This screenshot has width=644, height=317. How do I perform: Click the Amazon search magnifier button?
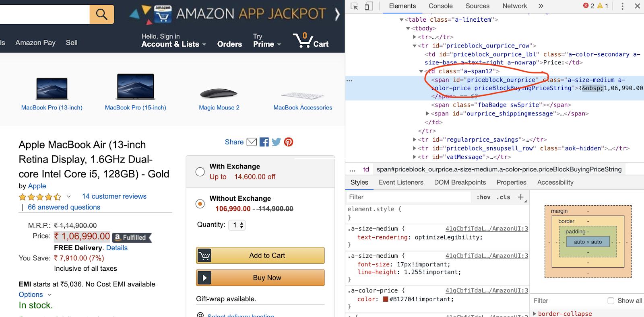click(101, 14)
